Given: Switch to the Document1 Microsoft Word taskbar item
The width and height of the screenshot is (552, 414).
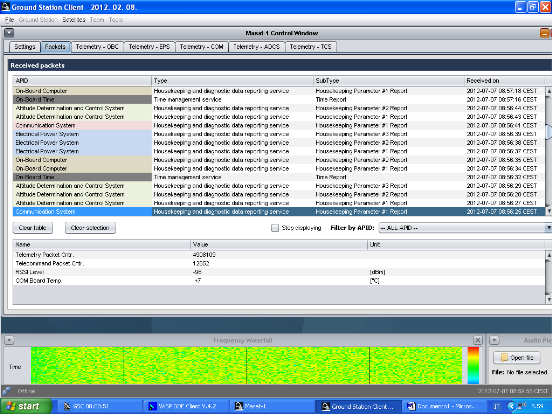Looking at the screenshot, I should point(444,406).
